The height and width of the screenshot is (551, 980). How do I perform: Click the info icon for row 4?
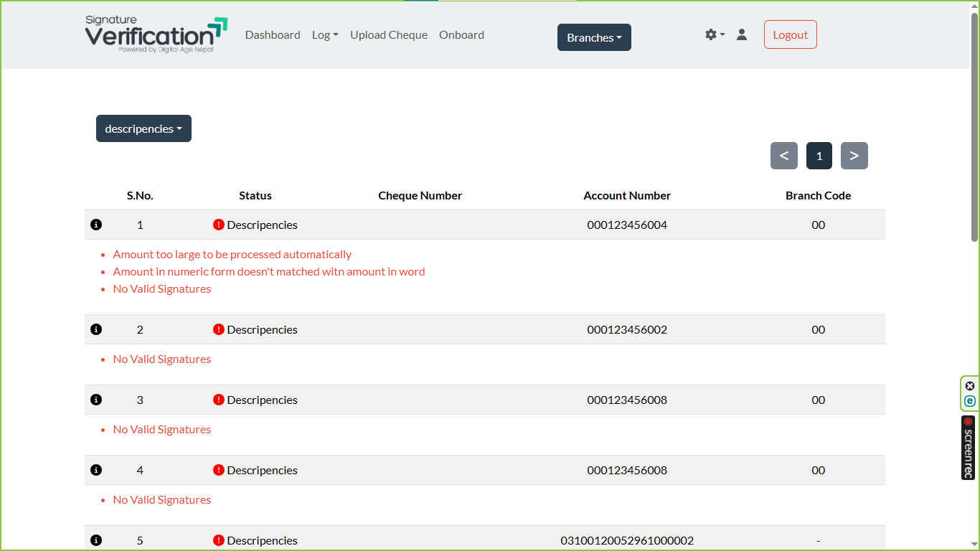(x=96, y=470)
